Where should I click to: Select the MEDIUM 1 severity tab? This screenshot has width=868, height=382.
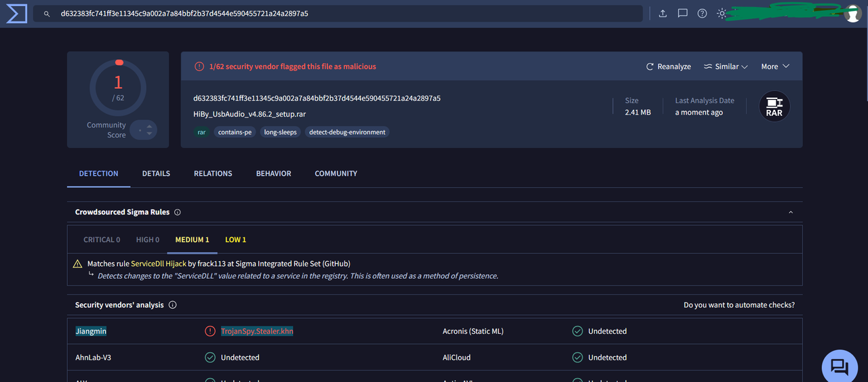[192, 240]
